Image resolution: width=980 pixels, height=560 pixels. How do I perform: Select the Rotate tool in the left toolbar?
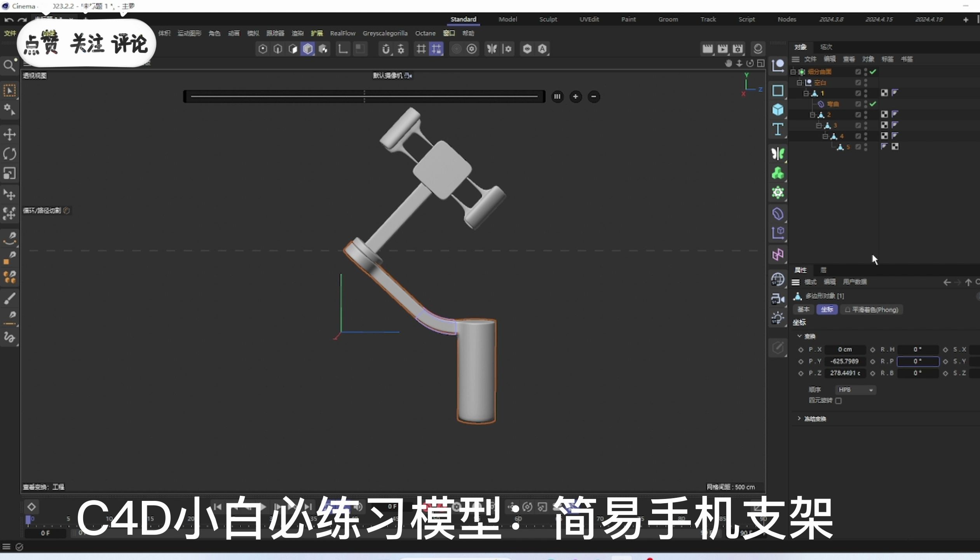coord(9,154)
